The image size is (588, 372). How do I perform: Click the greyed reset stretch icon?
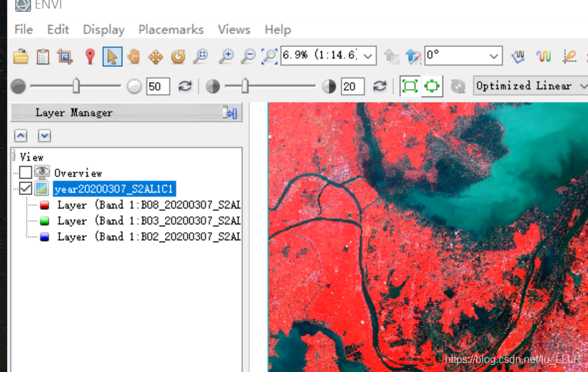(x=458, y=86)
